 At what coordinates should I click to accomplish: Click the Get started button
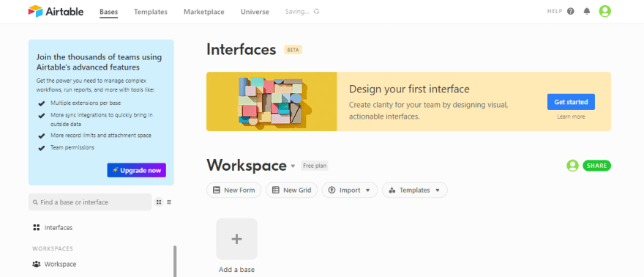pos(571,102)
